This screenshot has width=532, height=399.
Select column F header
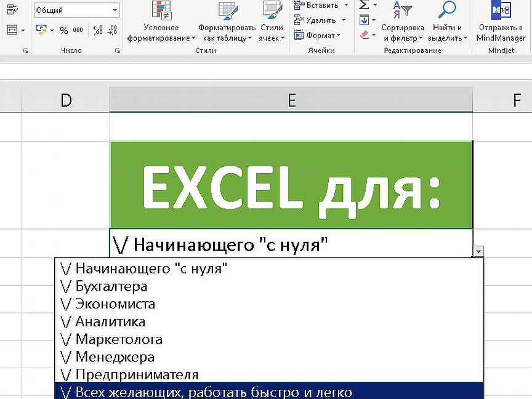coord(502,100)
